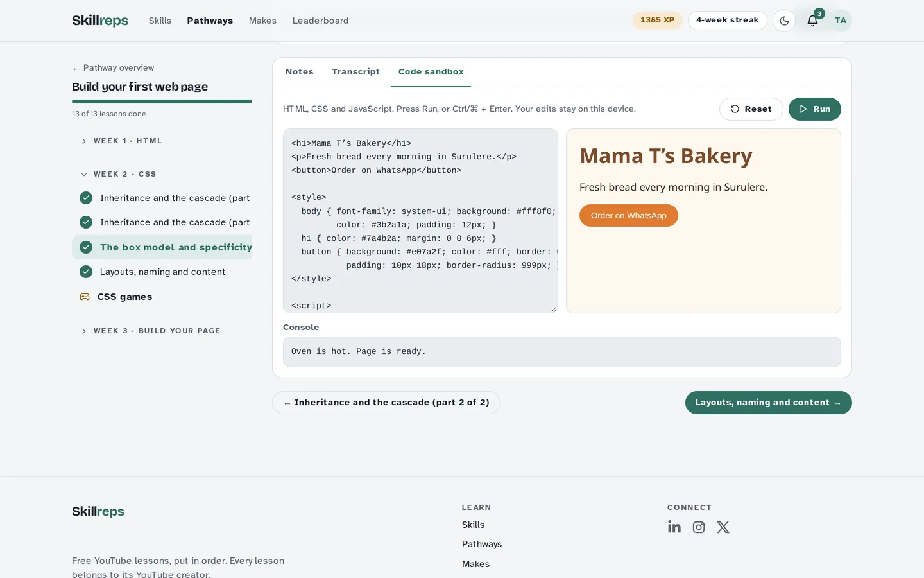The width and height of the screenshot is (924, 578).
Task: Open the Instagram page
Action: [x=699, y=527]
